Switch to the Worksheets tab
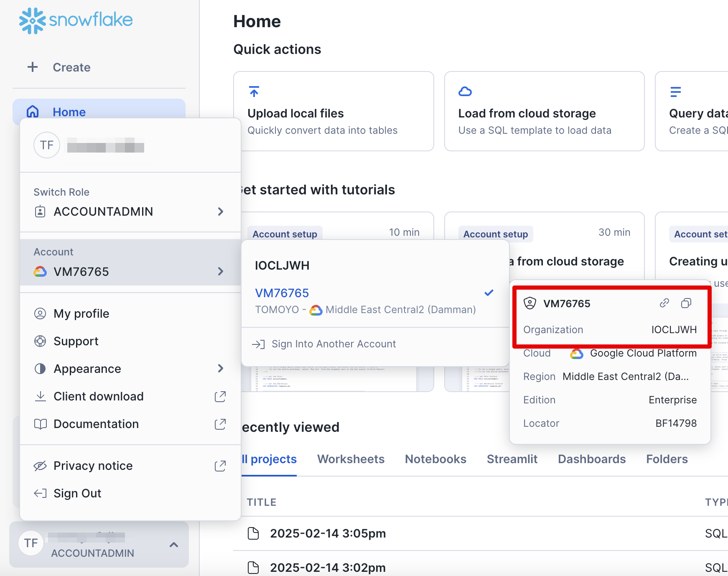The image size is (728, 576). coord(351,459)
